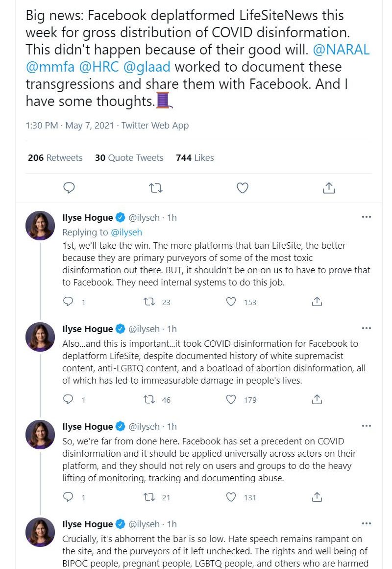This screenshot has width=392, height=569.
Task: View the 744 Likes list
Action: tap(195, 157)
